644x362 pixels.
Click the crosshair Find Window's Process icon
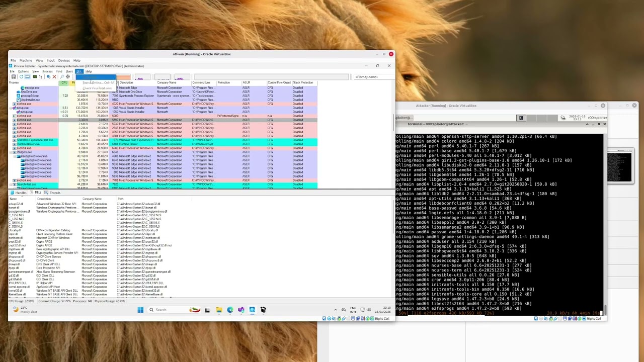[x=68, y=76]
